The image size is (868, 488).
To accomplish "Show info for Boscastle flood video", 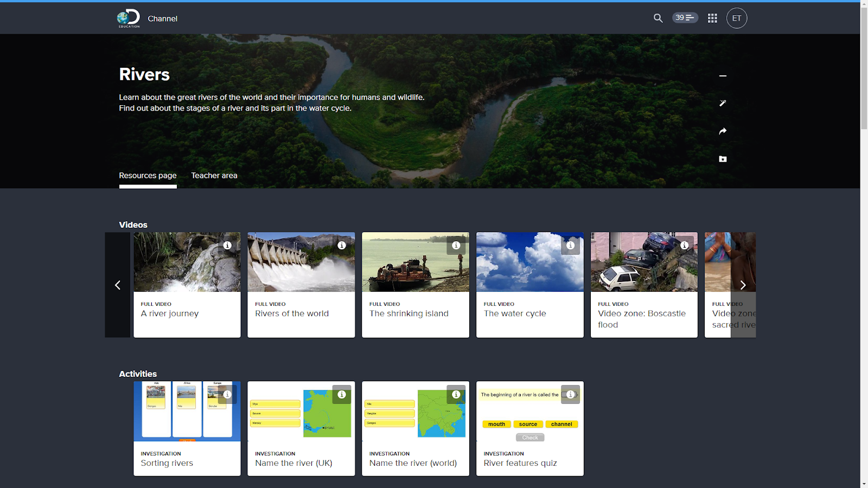I will click(x=685, y=246).
